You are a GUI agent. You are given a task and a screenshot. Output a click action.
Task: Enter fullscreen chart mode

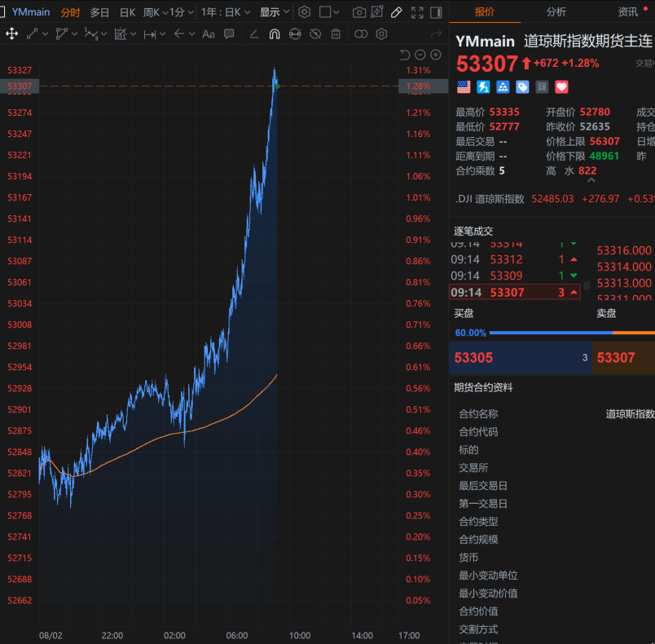click(x=417, y=12)
